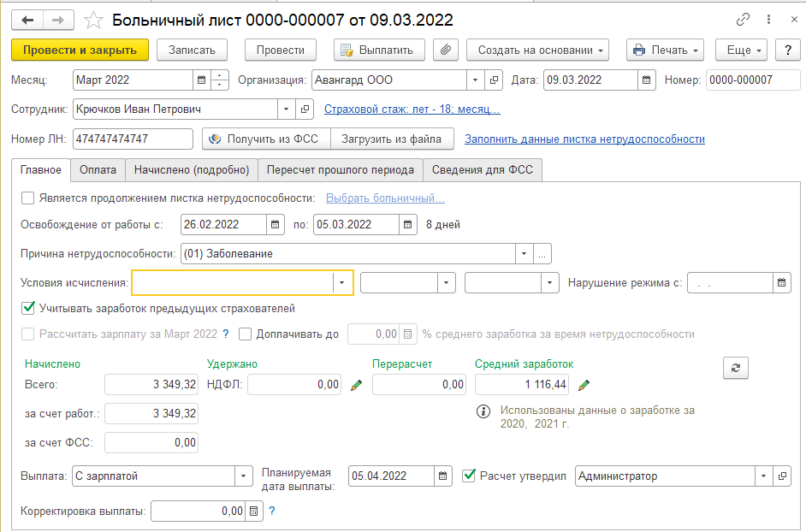Screen dimensions: 806x532
Task: Open calculator for Корректировка выплаты
Action: [254, 511]
